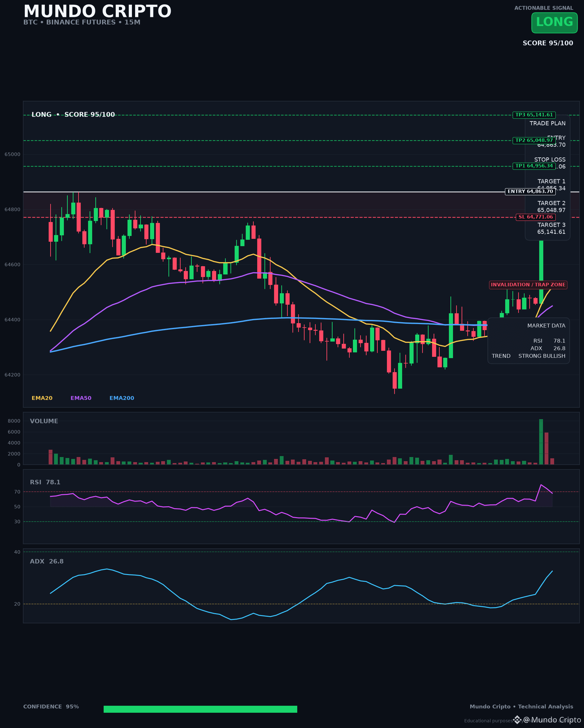
Task: Click the tallest green volume bar
Action: tap(541, 442)
